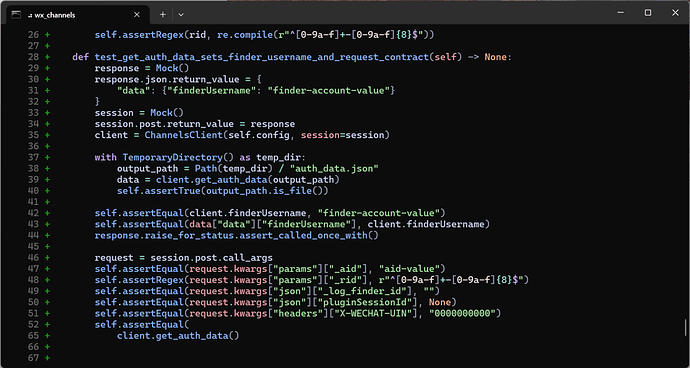Click the test_get_auth_data_sets_finder_username_and_request_contract function name
Image resolution: width=690 pixels, height=368 pixels.
click(x=261, y=57)
